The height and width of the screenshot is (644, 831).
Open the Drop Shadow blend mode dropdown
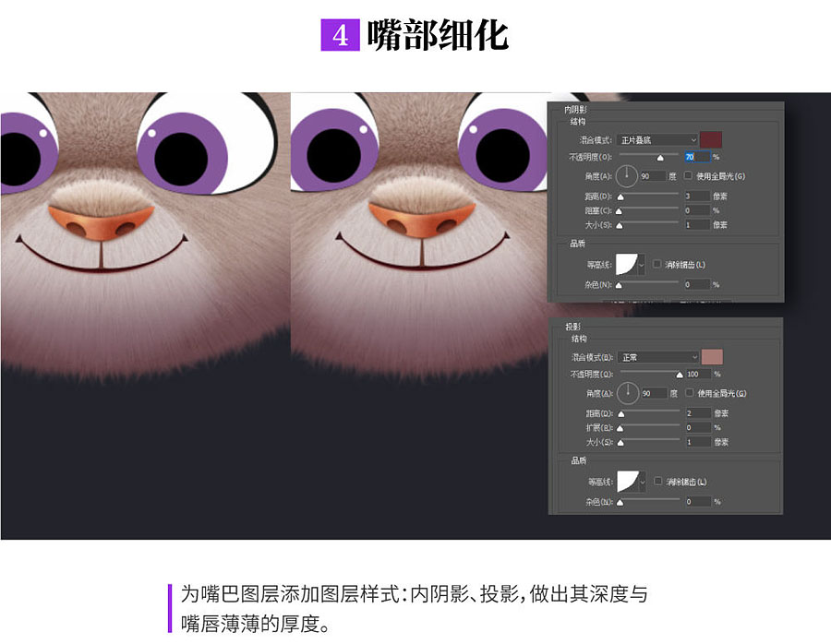pos(658,357)
